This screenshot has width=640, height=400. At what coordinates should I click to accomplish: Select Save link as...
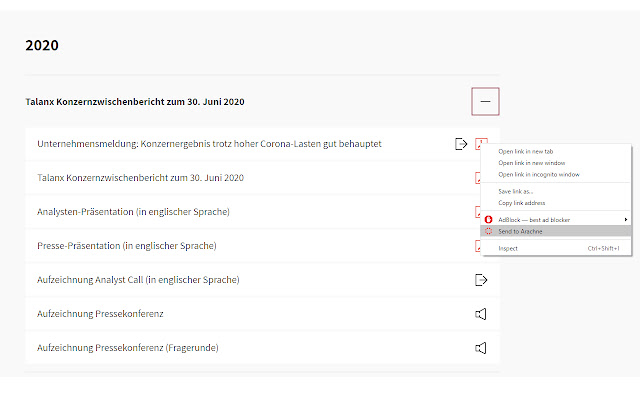[516, 191]
